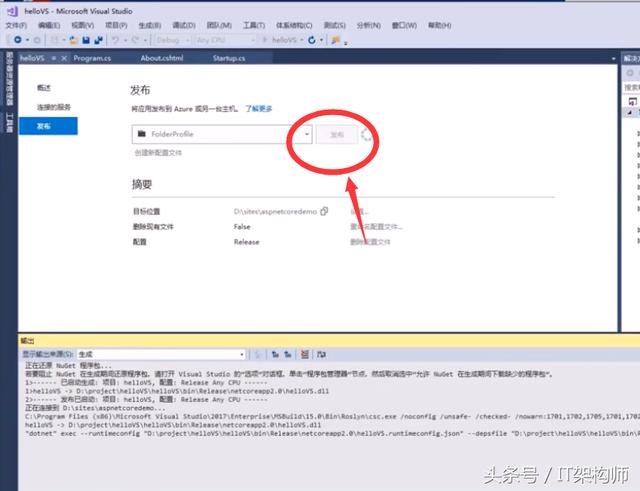Click the Navigate Forward toolbar icon
This screenshot has width=640, height=491.
point(37,40)
